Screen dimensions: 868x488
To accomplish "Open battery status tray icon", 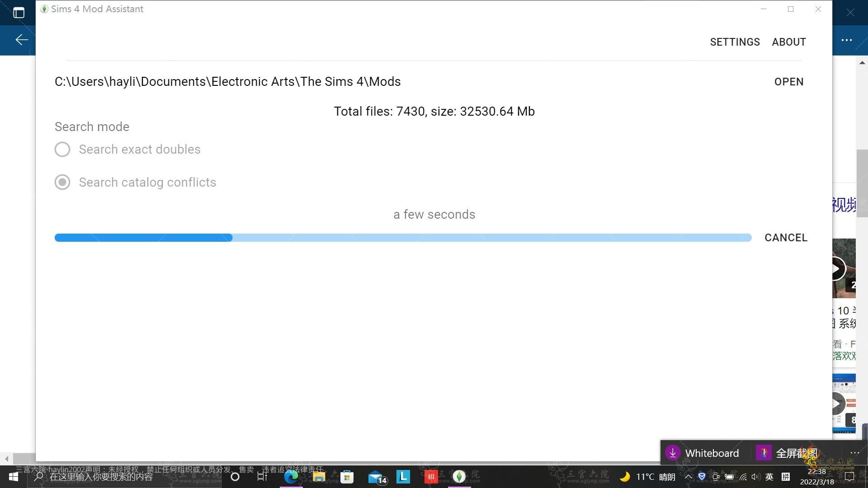I will (x=729, y=477).
